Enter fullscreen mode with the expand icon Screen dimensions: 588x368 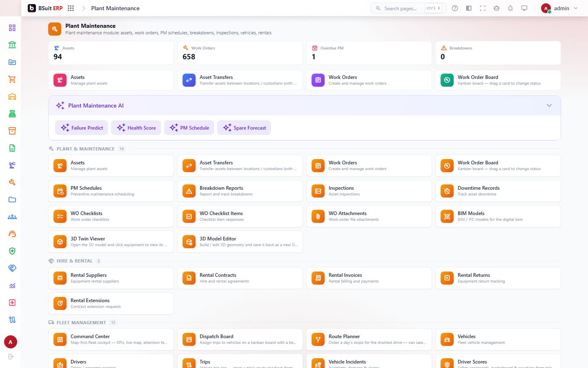click(x=483, y=8)
